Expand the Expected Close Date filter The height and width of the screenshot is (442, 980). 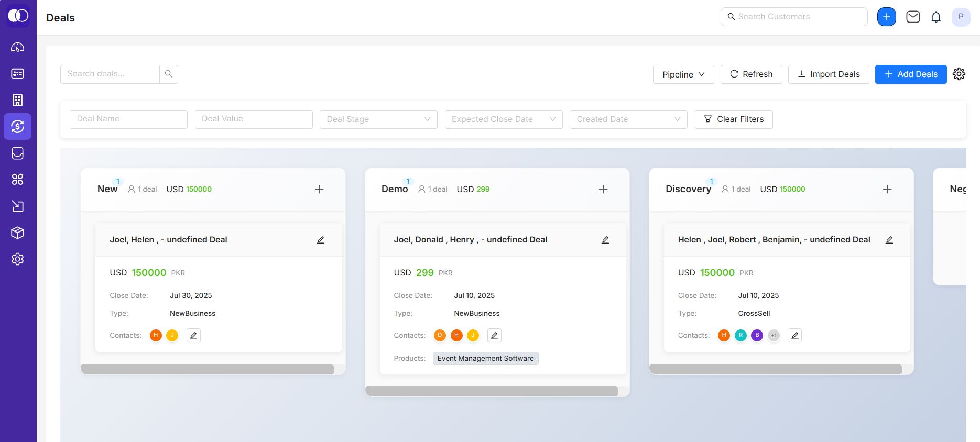pos(504,119)
